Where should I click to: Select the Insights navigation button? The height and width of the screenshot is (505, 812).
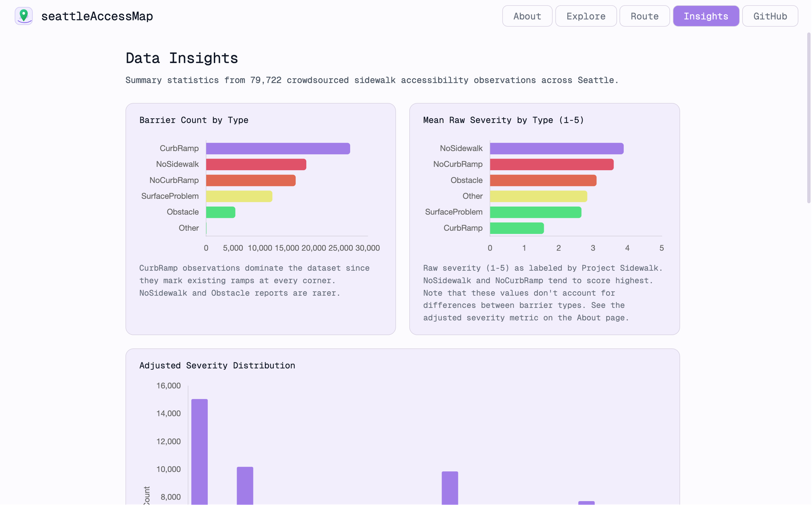pos(706,16)
